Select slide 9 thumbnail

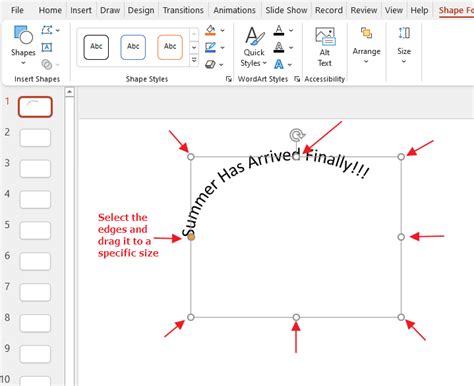point(35,354)
